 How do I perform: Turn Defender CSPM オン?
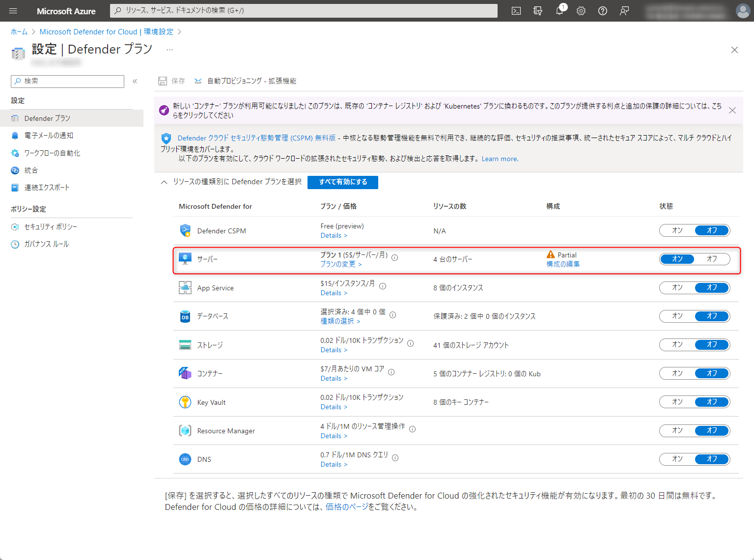click(677, 230)
